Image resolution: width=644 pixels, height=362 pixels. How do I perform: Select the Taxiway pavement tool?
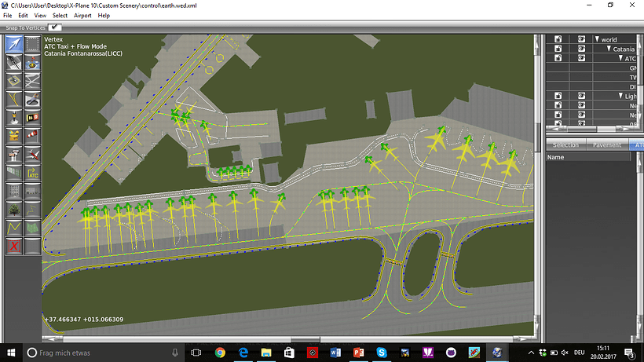tap(32, 80)
